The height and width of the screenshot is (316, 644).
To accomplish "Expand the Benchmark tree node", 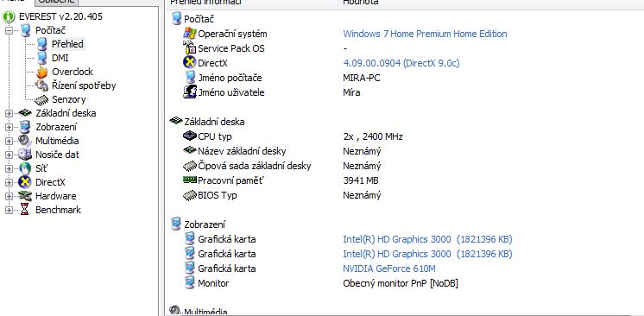I will 9,210.
